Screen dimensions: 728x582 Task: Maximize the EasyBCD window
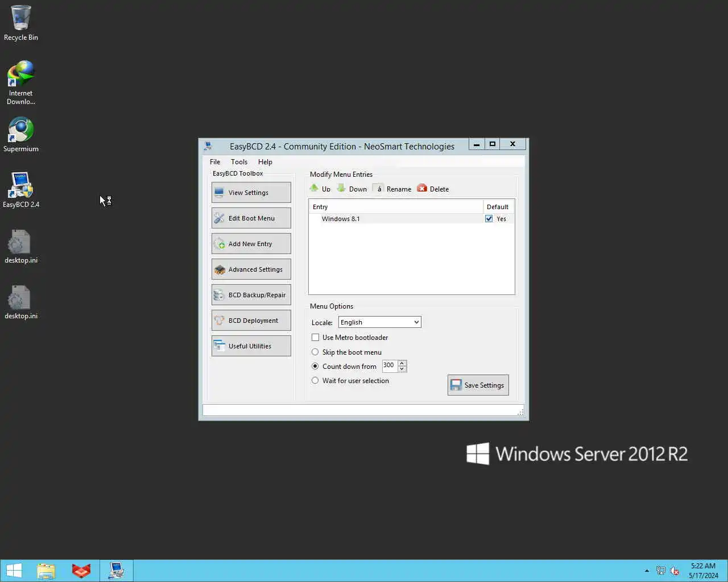pos(493,144)
